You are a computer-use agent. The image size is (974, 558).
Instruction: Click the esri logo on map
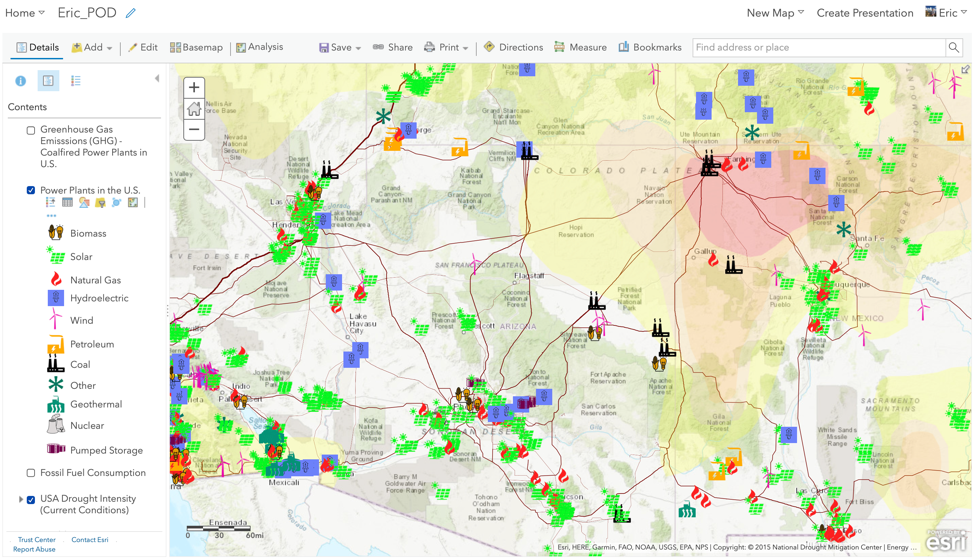947,541
